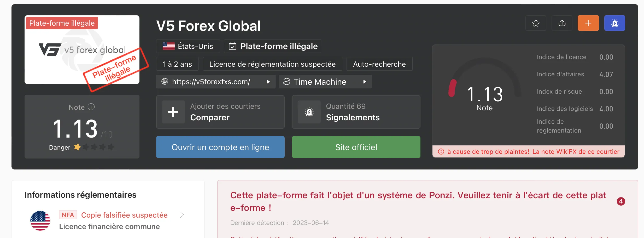Click the Indice d'affaires 4.07 row
The width and height of the screenshot is (644, 238).
[x=575, y=74]
